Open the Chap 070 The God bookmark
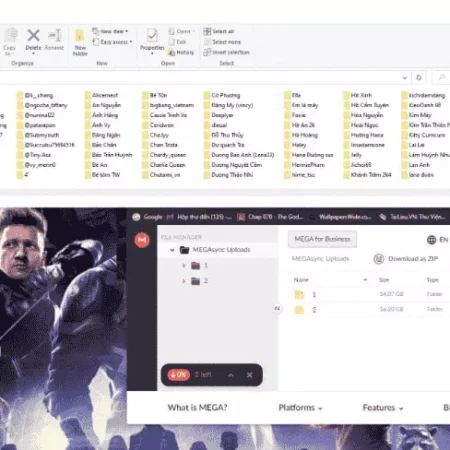This screenshot has width=450, height=450. pos(270,217)
